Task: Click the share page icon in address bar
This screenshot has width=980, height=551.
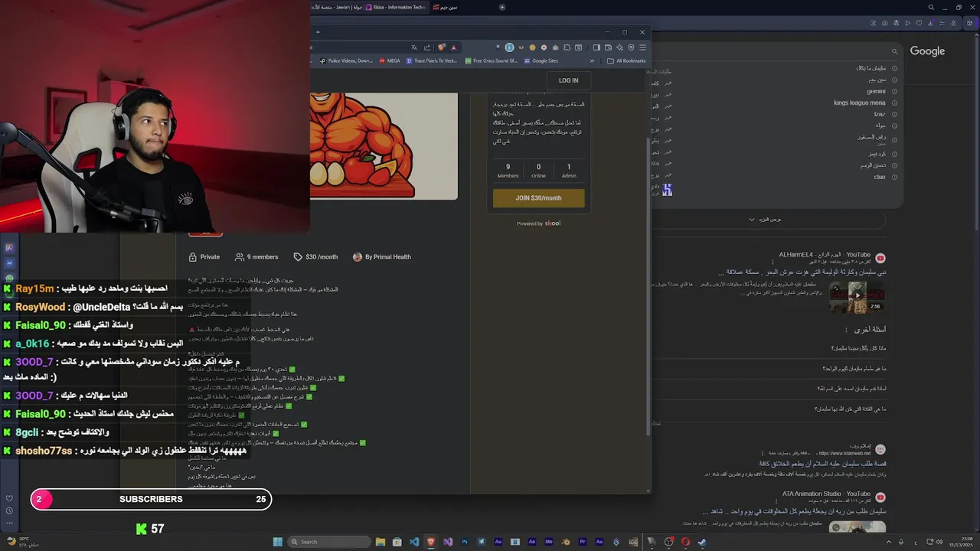Action: [427, 47]
